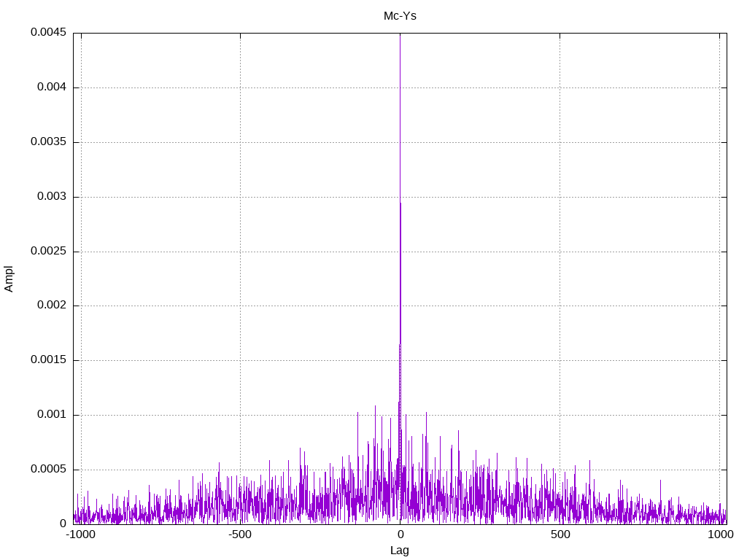Select the -1000 x-axis tick label
Image resolution: width=747 pixels, height=560 pixels.
pyautogui.click(x=80, y=534)
